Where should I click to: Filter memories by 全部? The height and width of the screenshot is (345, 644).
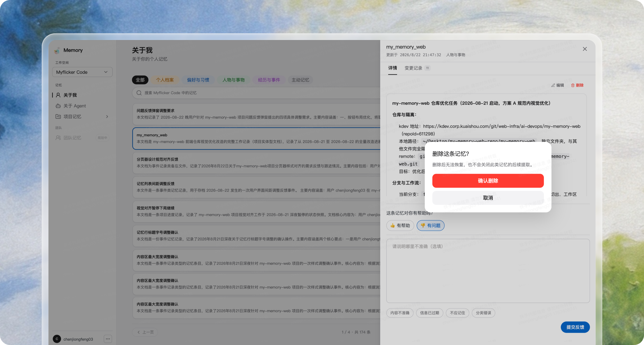[140, 80]
